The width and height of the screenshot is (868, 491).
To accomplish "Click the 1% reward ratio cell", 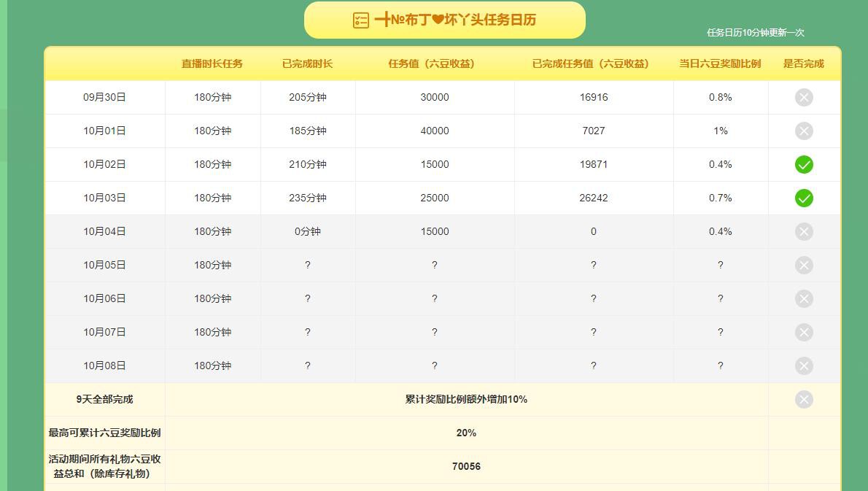I will coord(720,131).
